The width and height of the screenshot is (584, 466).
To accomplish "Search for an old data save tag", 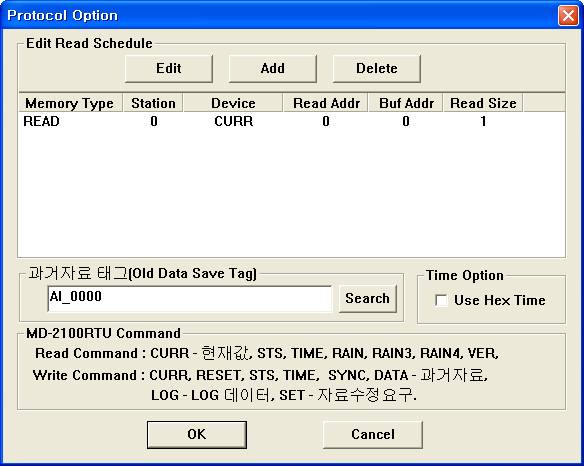I will [x=368, y=298].
